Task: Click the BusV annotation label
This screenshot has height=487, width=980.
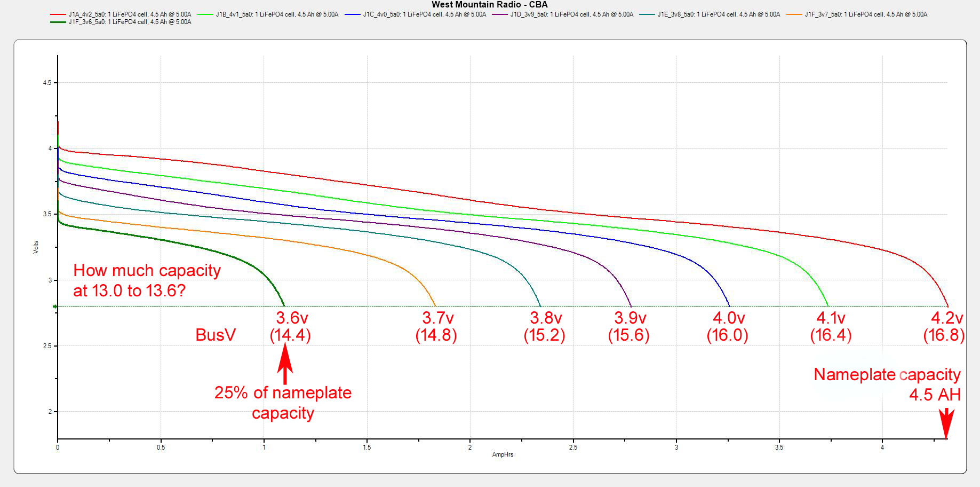Action: (216, 335)
